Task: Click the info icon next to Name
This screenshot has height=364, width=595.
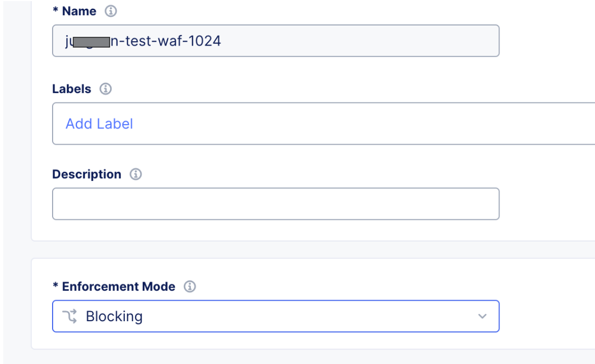Action: coord(112,11)
